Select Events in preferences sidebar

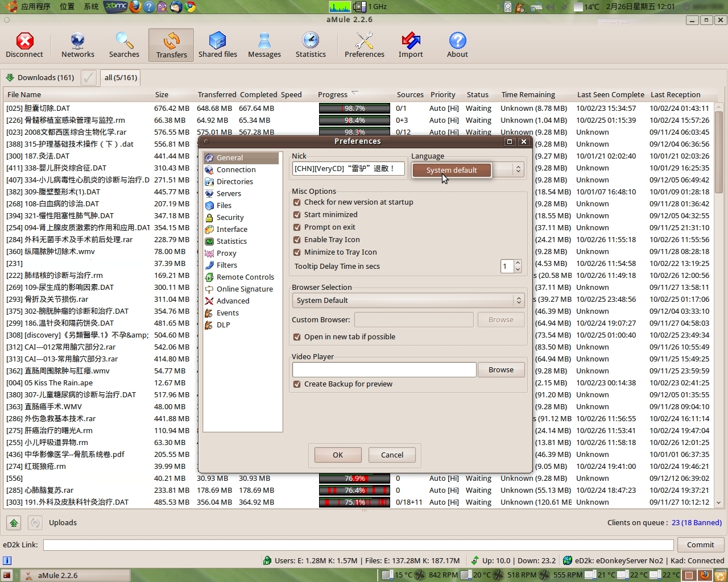pyautogui.click(x=242, y=313)
